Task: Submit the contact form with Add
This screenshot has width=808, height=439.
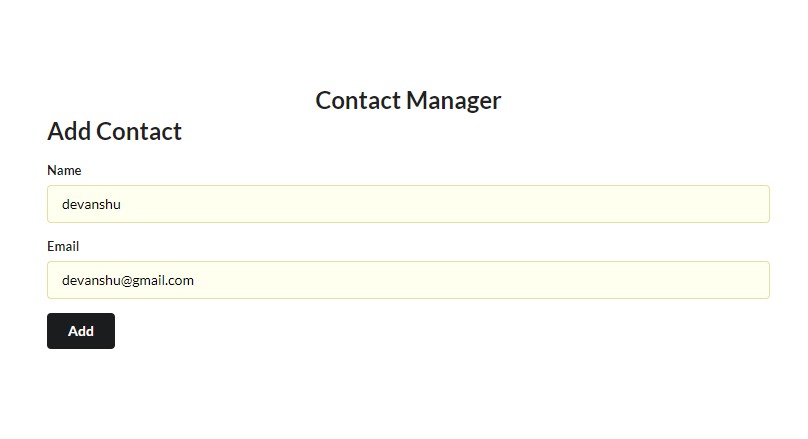Action: pos(81,331)
